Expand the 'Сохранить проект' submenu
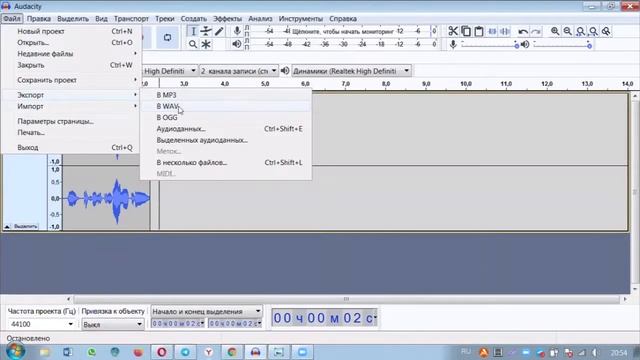The height and width of the screenshot is (360, 640). [x=71, y=80]
